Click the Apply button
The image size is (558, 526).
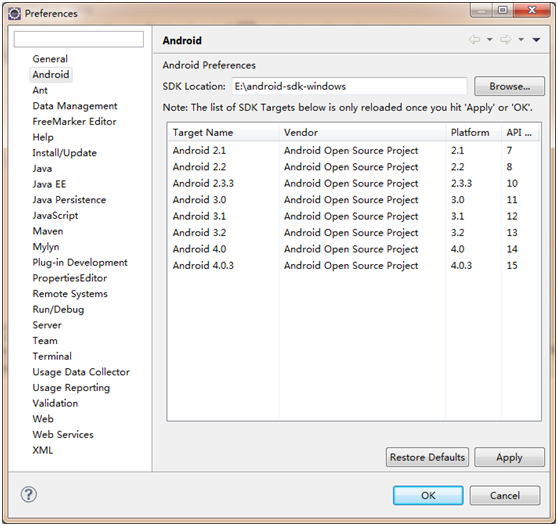pos(509,457)
